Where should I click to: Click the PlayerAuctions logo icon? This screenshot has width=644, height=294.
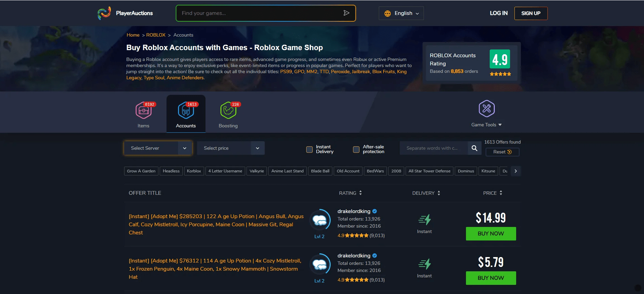[x=104, y=13]
